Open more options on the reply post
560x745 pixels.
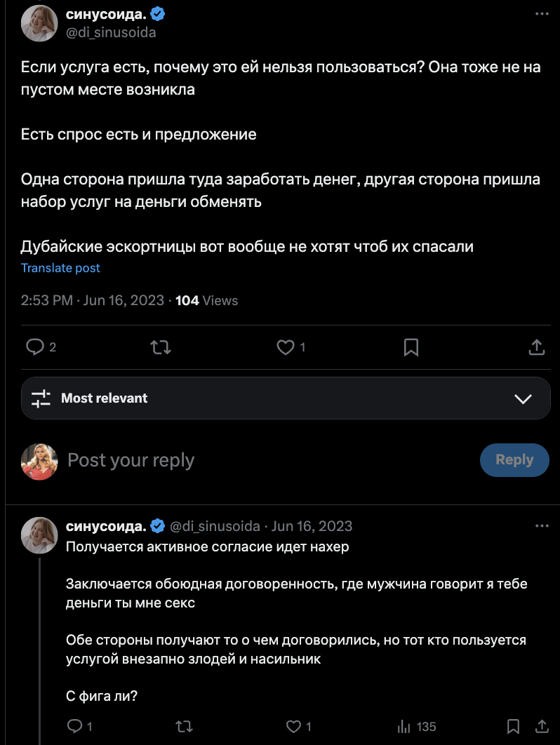542,525
